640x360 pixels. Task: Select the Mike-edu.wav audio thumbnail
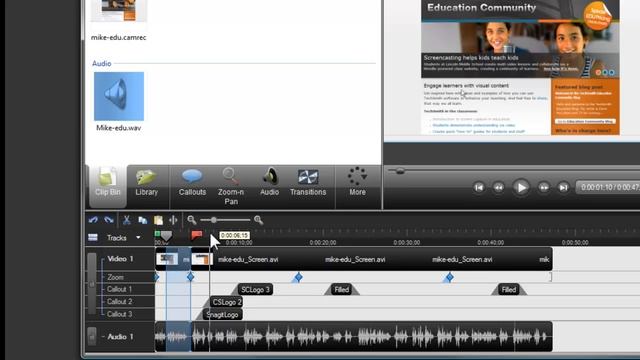119,96
